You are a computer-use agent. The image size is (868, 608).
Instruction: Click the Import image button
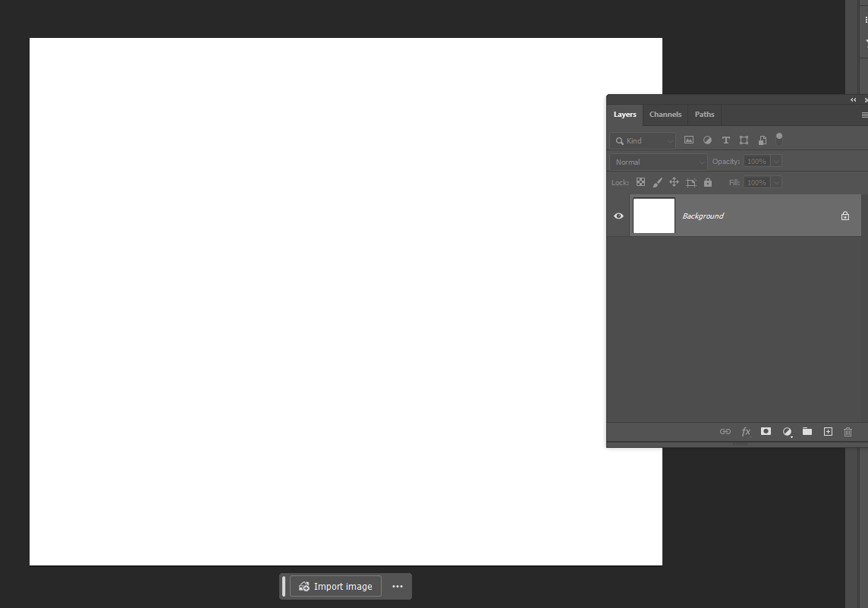pyautogui.click(x=335, y=586)
